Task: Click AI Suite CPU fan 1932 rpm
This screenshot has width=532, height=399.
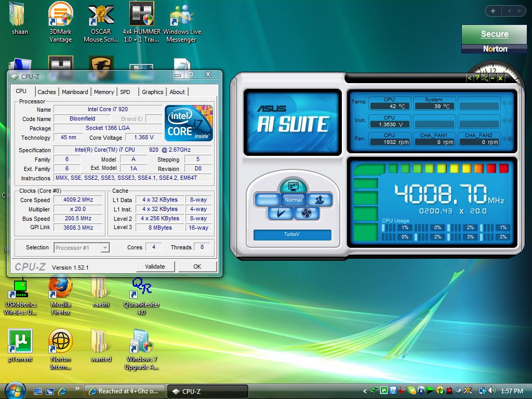Action: point(390,142)
